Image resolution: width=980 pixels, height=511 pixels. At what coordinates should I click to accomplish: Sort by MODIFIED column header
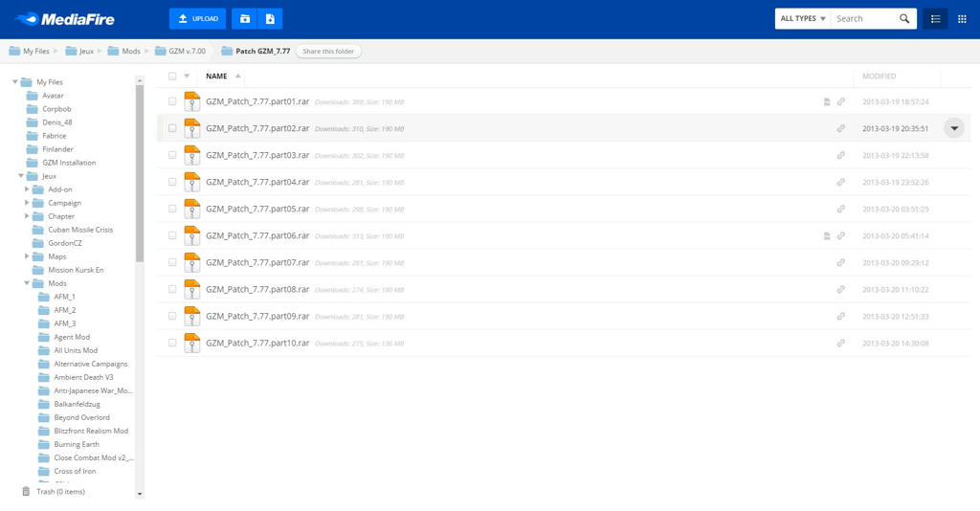pyautogui.click(x=879, y=77)
